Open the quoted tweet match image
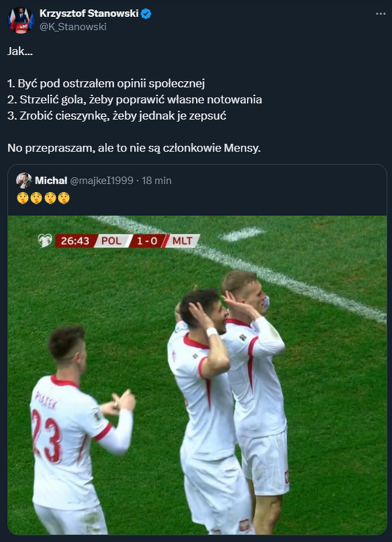The width and height of the screenshot is (392, 542). [197, 375]
